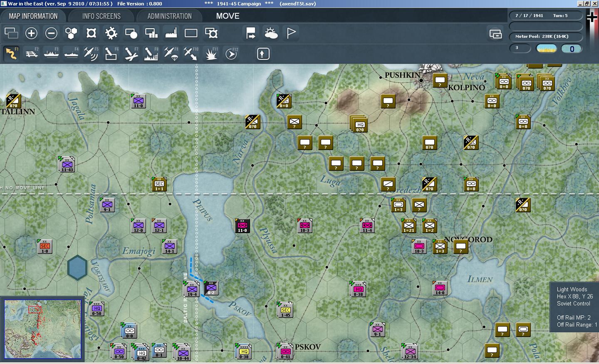Select air recon mode (F5)
599x364 pixels.
pos(91,54)
